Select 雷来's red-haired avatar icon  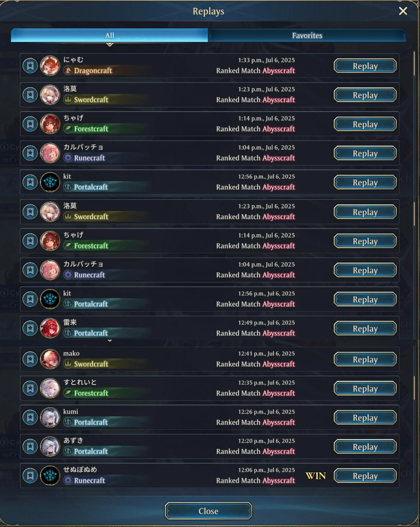coord(50,328)
